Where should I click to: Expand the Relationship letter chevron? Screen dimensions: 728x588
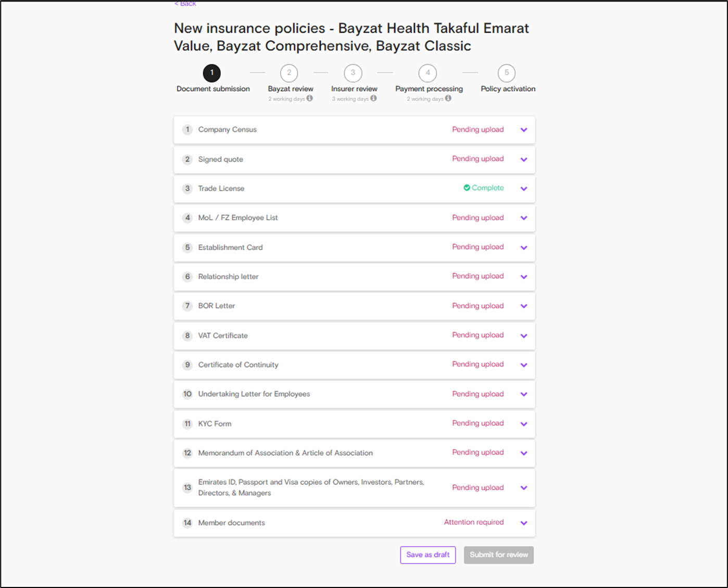(524, 277)
